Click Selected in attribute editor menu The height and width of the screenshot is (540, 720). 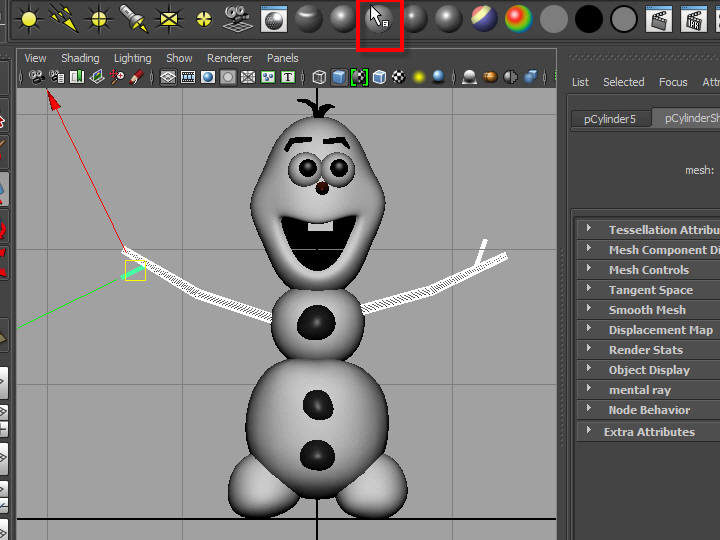click(623, 82)
